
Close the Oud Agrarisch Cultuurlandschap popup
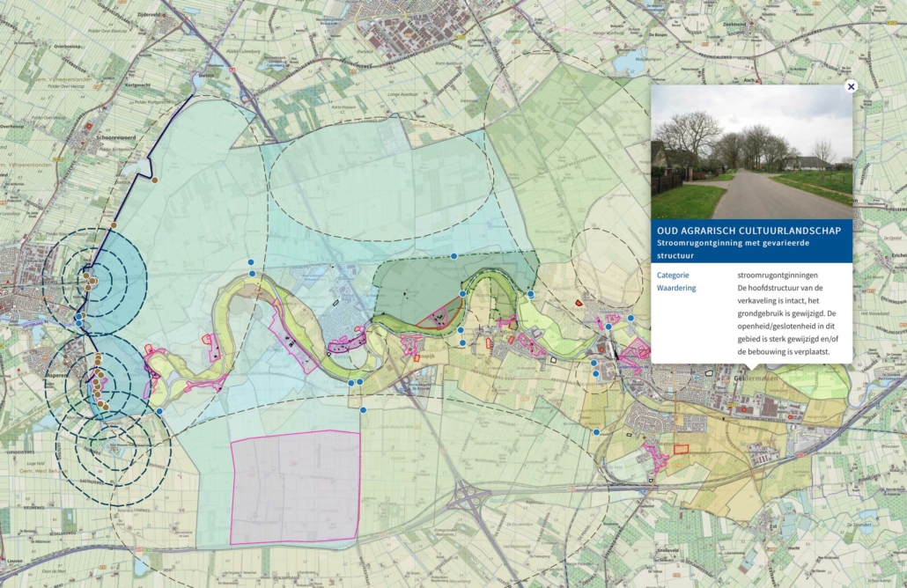[851, 86]
